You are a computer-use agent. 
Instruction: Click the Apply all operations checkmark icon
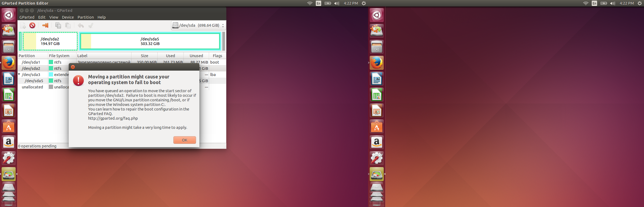91,25
